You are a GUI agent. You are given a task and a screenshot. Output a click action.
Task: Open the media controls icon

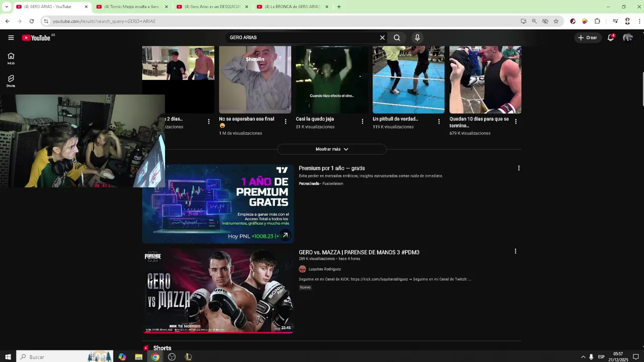[x=615, y=21]
